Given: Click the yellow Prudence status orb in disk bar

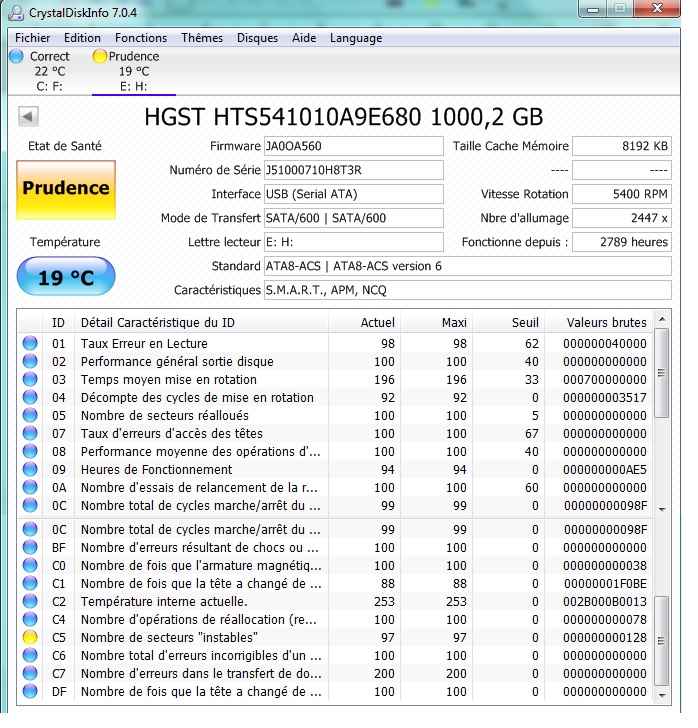Looking at the screenshot, I should [x=99, y=56].
